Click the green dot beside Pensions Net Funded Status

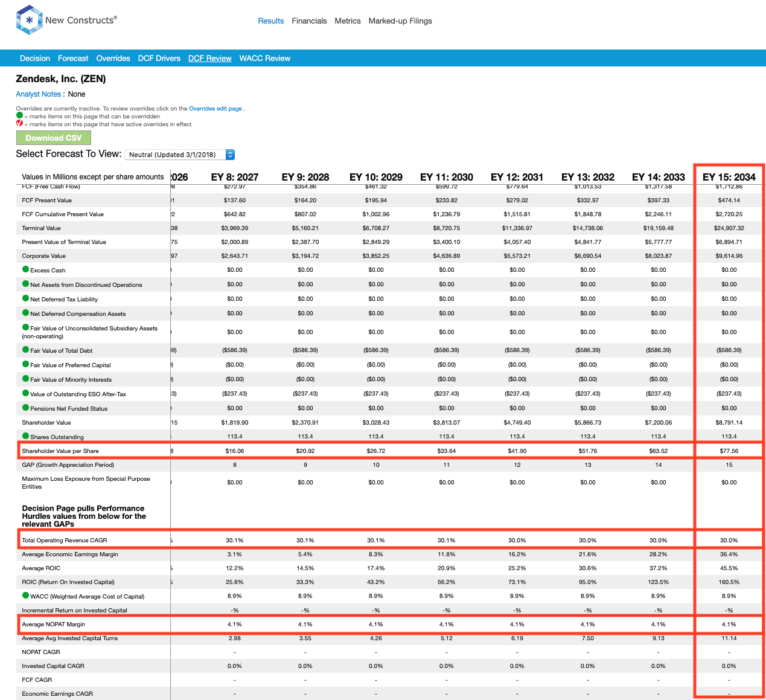25,408
